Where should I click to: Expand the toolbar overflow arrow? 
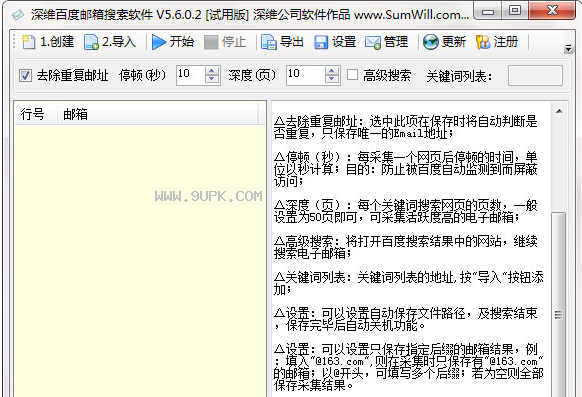[568, 48]
